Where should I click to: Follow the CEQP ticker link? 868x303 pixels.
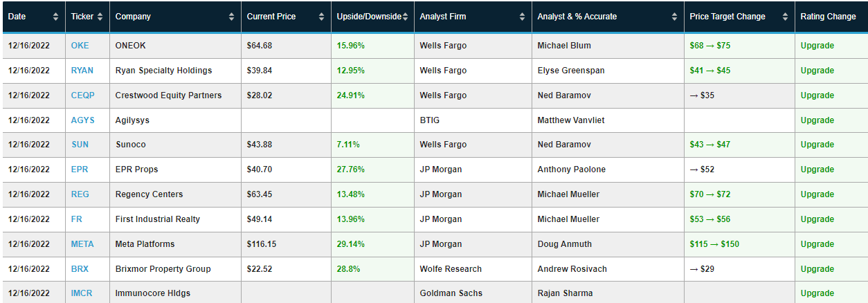coord(83,95)
